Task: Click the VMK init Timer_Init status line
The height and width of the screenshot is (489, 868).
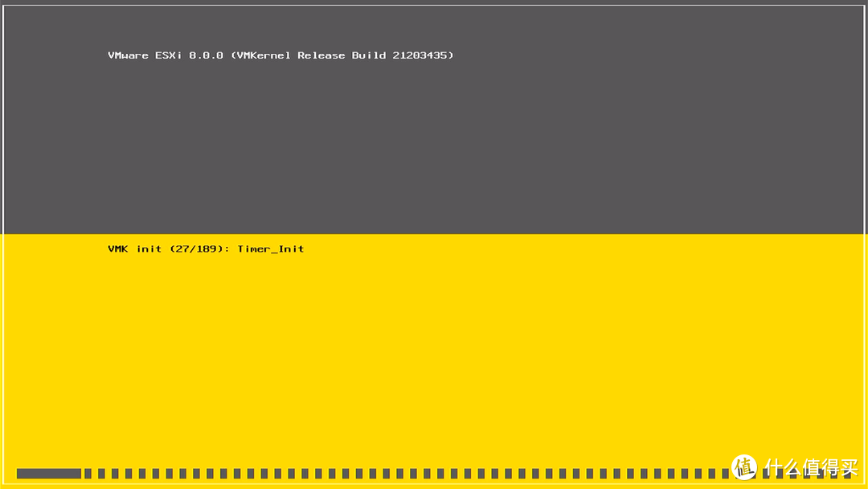Action: tap(206, 249)
